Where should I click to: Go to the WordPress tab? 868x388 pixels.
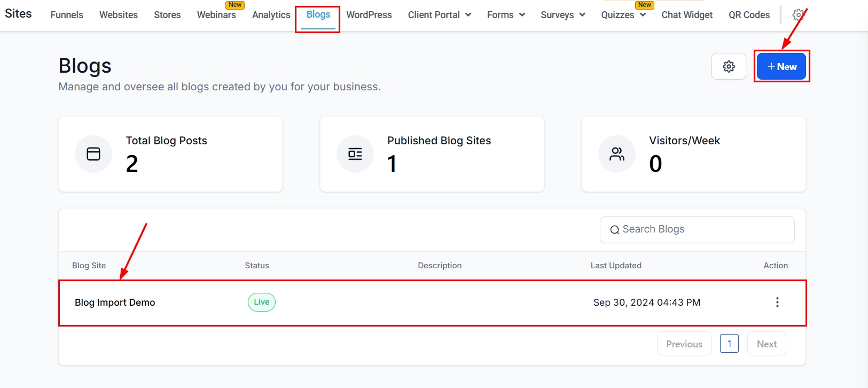[369, 15]
